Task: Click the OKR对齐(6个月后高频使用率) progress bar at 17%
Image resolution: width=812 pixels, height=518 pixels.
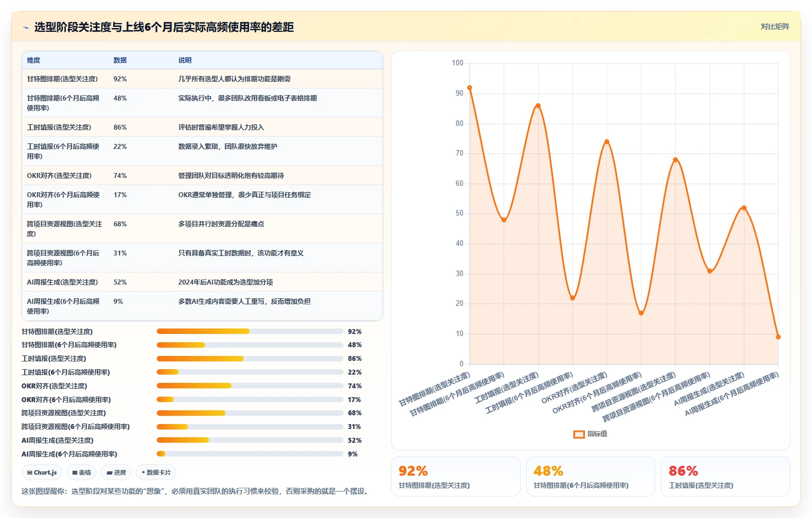Action: click(250, 399)
